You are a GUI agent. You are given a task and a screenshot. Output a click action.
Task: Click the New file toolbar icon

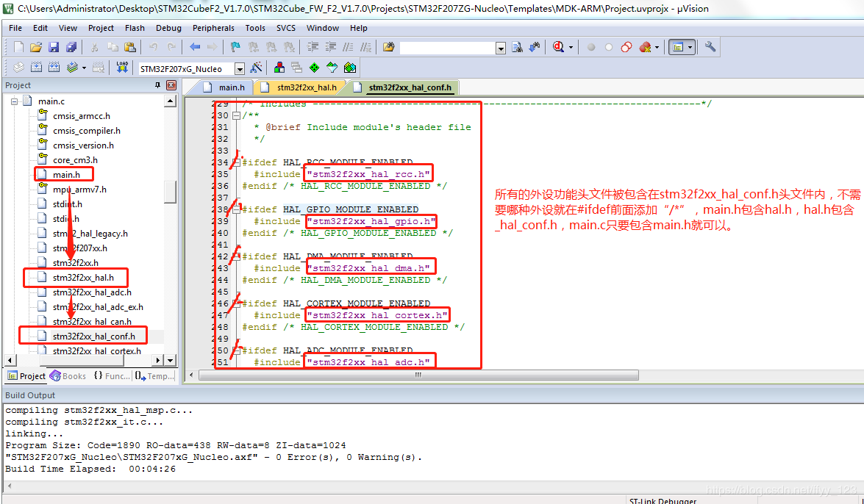tap(18, 47)
